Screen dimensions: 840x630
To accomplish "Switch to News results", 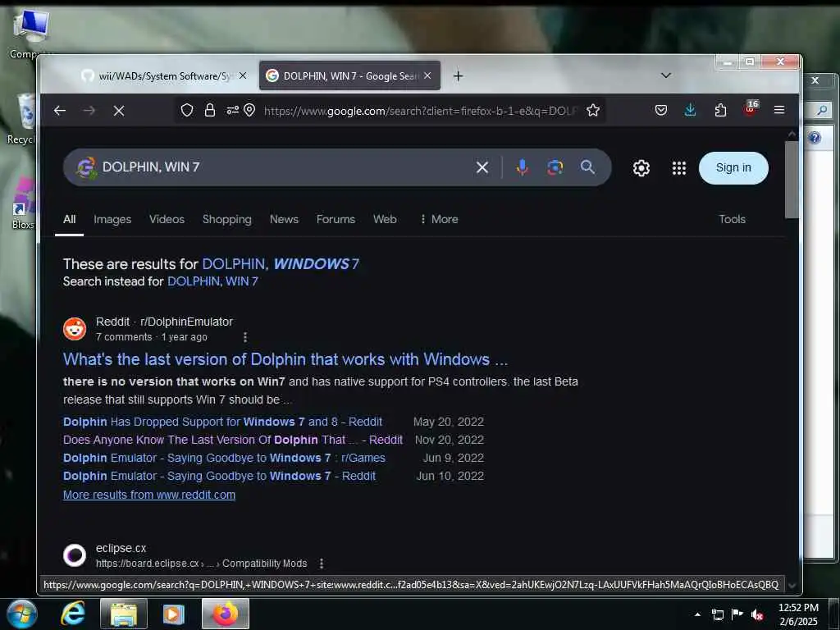I will (x=284, y=219).
